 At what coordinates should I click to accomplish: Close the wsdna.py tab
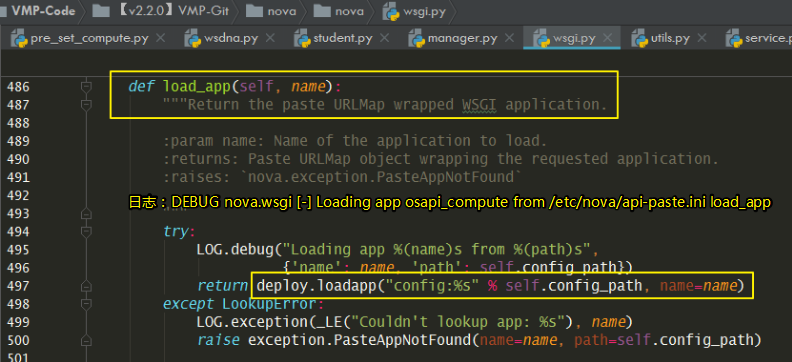270,38
